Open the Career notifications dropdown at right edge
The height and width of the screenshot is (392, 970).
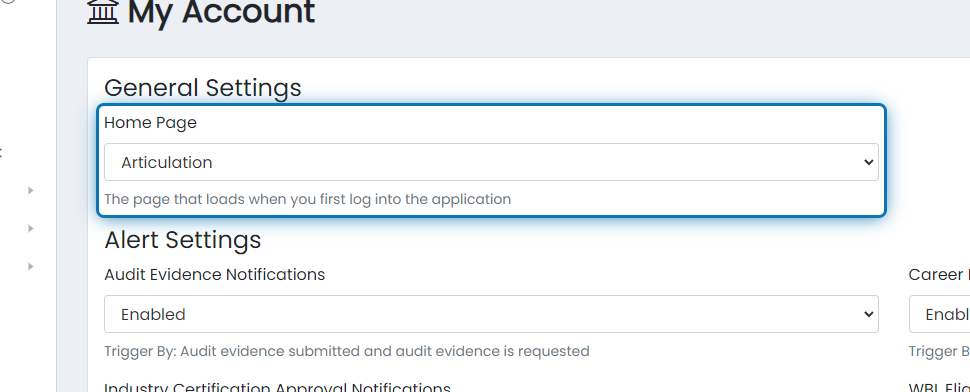pos(939,314)
